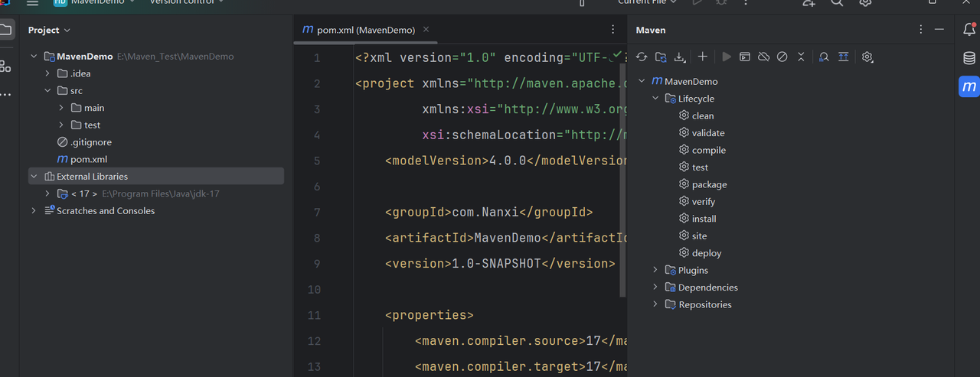Open Maven settings gear icon
Screen dimensions: 980x377
click(867, 57)
